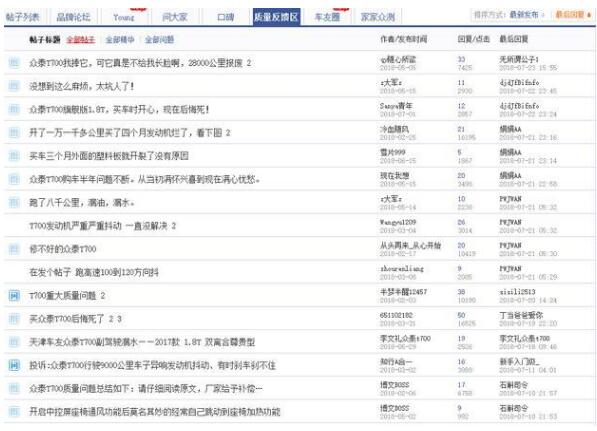View author profile 雪片999
The width and height of the screenshot is (597, 431).
[x=393, y=152]
